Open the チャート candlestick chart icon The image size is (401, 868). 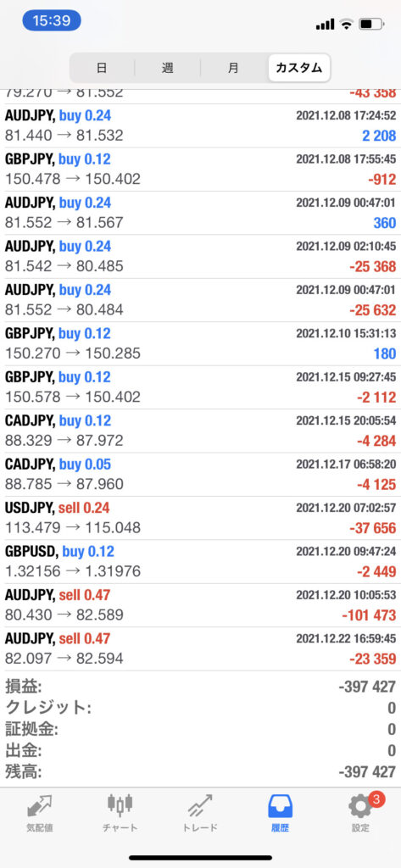pyautogui.click(x=120, y=807)
